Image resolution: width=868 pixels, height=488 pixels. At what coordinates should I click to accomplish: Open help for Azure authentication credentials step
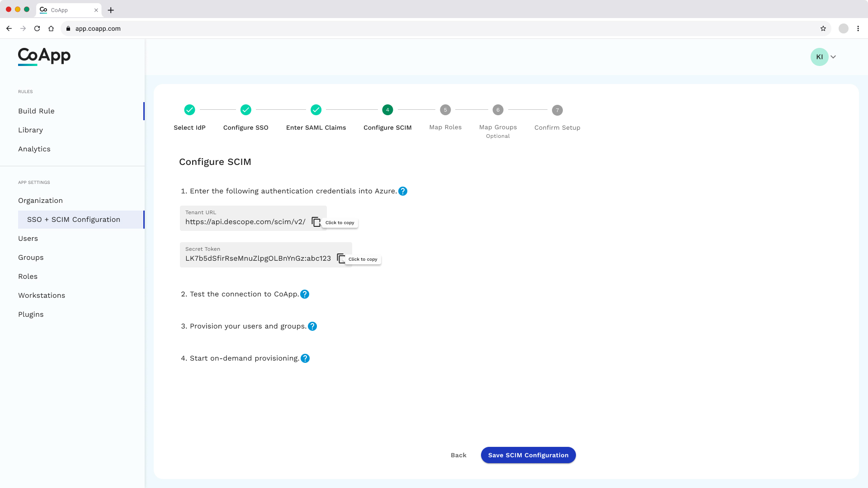(x=403, y=191)
